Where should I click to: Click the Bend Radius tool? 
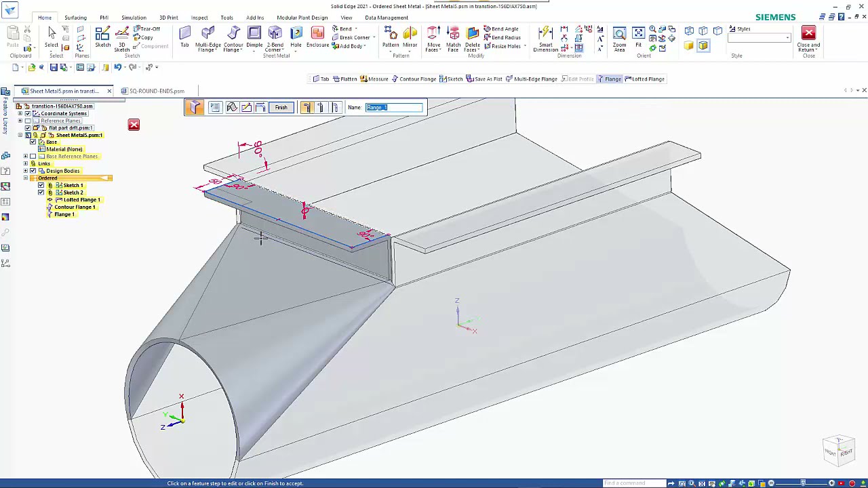point(502,37)
